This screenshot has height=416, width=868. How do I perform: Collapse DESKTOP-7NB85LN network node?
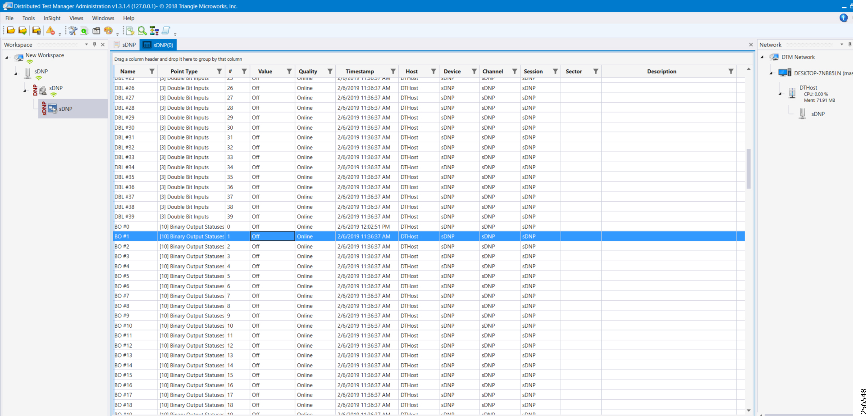(x=771, y=73)
